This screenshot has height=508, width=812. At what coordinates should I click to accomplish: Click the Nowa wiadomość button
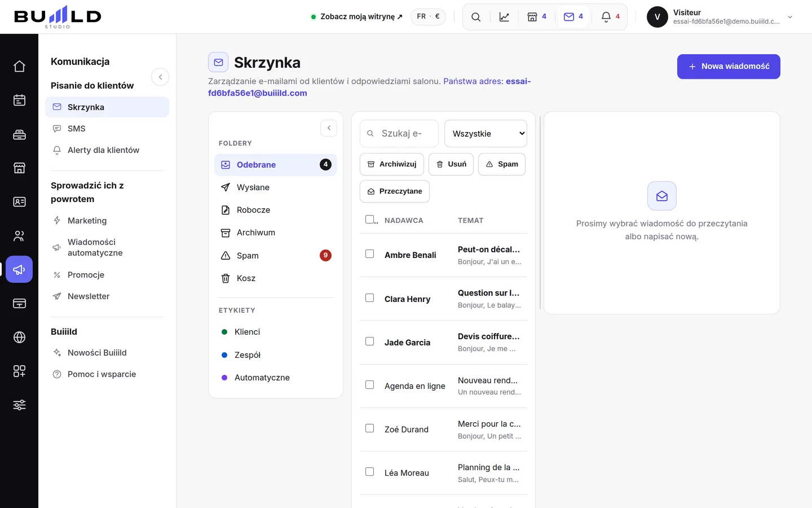click(729, 67)
